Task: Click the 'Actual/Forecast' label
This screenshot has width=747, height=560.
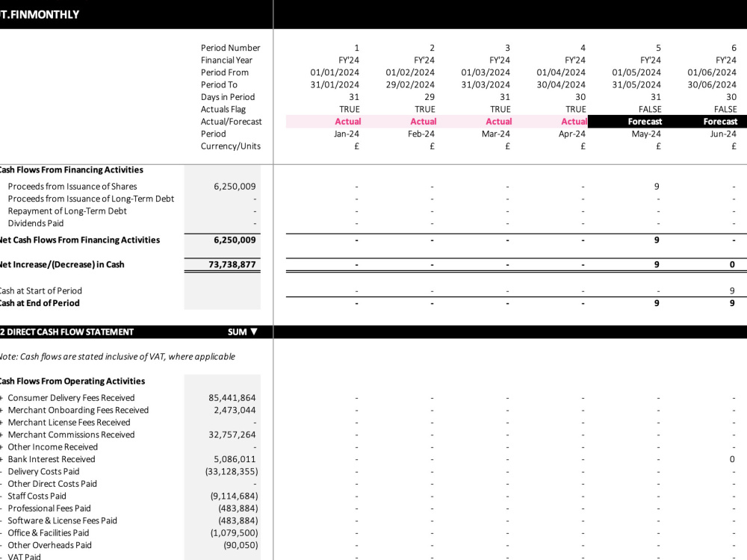Action: [231, 122]
